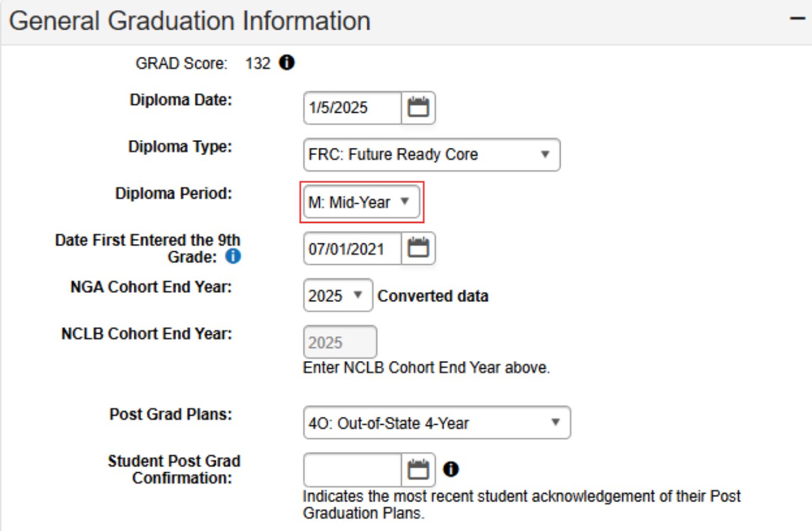Click the Converted data text
The image size is (812, 531).
[433, 296]
